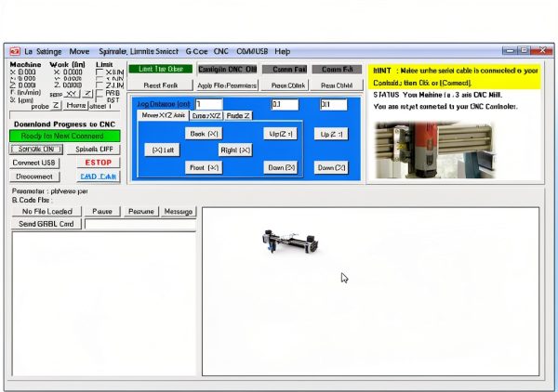Toggle the X LIM limit checkbox
Image resolution: width=558 pixels, height=392 pixels.
tap(100, 72)
